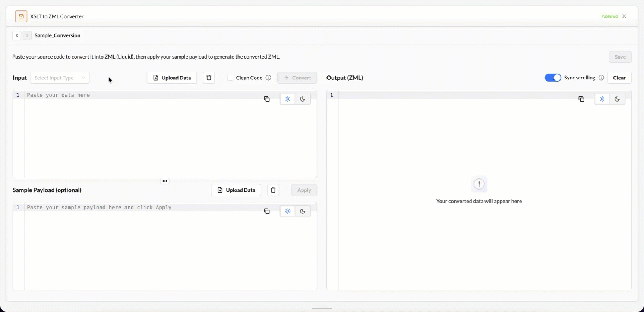The image size is (644, 312).
Task: Click the Clean Code info icon
Action: [268, 78]
